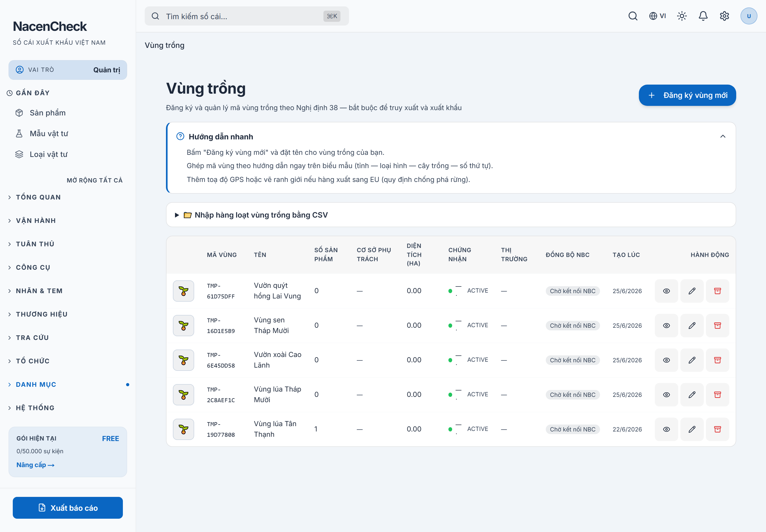Expand the Tuân thủ sidebar section
Viewport: 766px width, 532px height.
click(68, 244)
